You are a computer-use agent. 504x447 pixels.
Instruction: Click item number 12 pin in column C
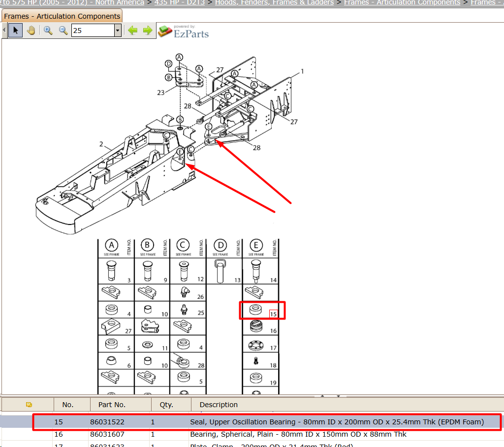[184, 271]
